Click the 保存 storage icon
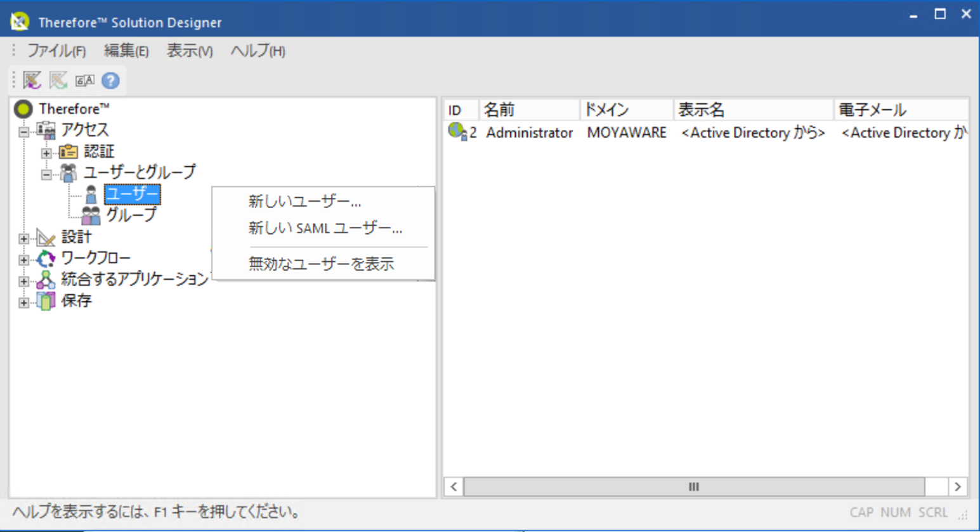The image size is (980, 532). click(46, 301)
